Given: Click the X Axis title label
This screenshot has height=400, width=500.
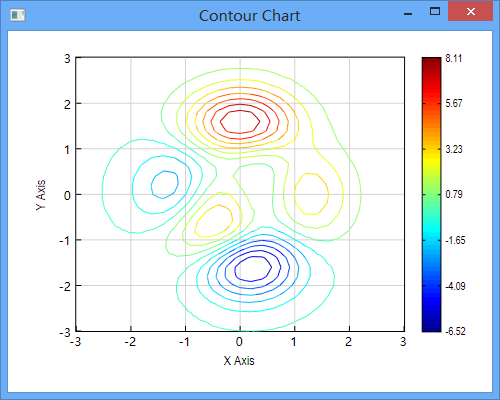Looking at the screenshot, I should click(239, 361).
